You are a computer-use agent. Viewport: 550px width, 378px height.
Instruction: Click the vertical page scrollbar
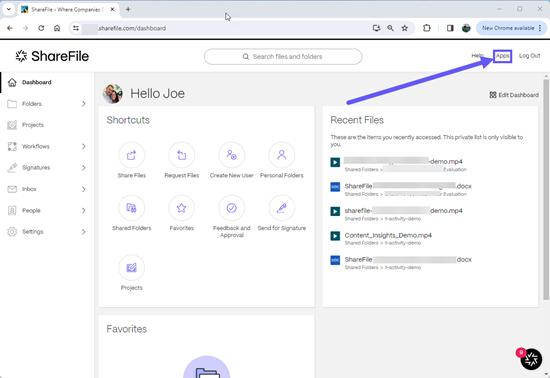pos(546,189)
